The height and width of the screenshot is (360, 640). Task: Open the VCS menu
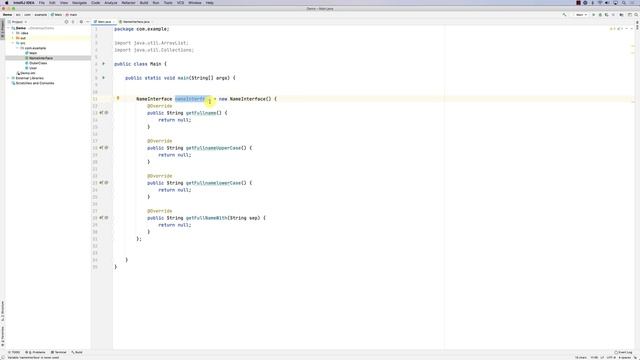pos(180,3)
